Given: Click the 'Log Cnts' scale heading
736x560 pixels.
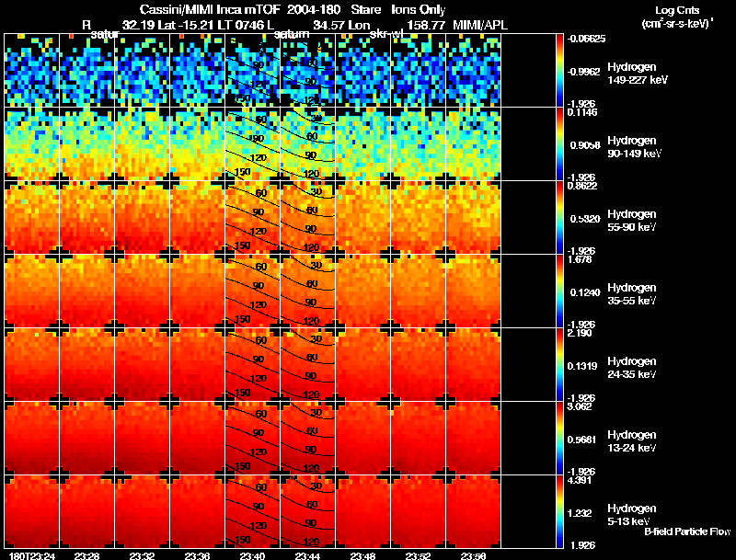Looking at the screenshot, I should pyautogui.click(x=677, y=10).
